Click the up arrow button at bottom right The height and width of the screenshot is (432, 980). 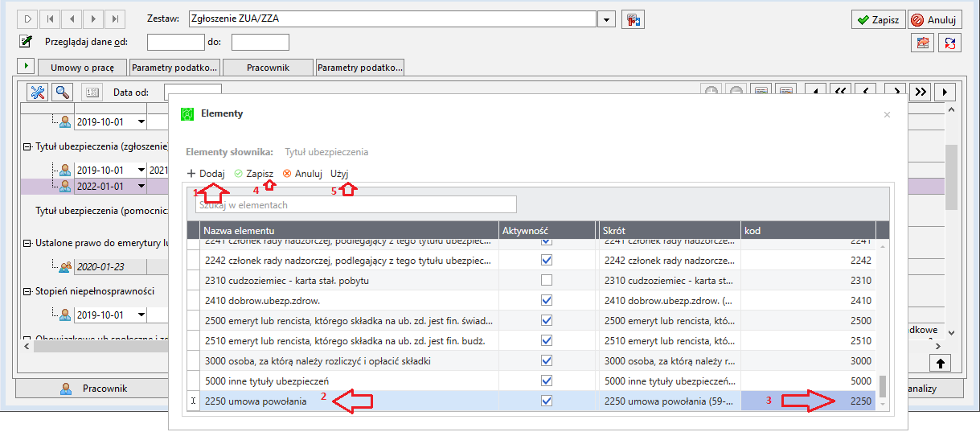pyautogui.click(x=941, y=363)
